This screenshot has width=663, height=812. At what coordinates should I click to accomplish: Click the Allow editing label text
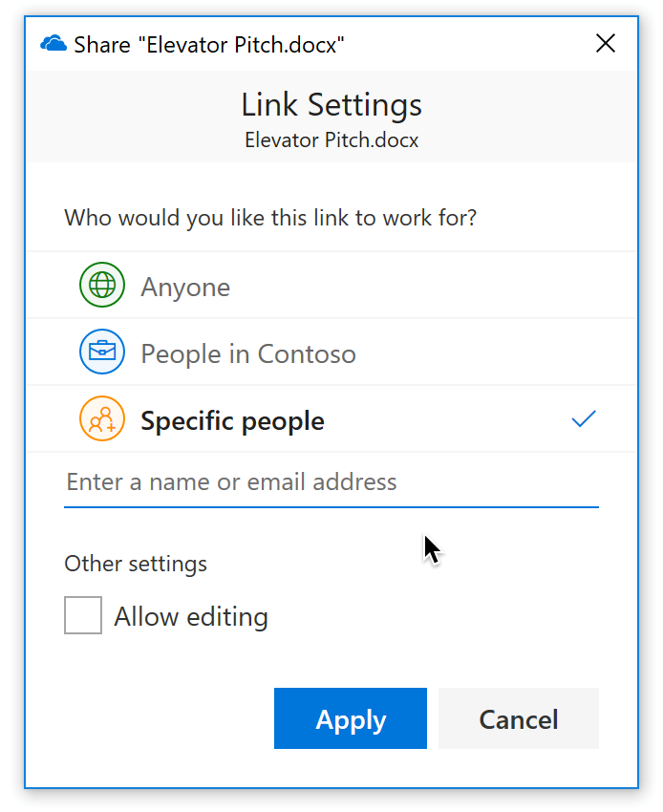click(x=191, y=616)
